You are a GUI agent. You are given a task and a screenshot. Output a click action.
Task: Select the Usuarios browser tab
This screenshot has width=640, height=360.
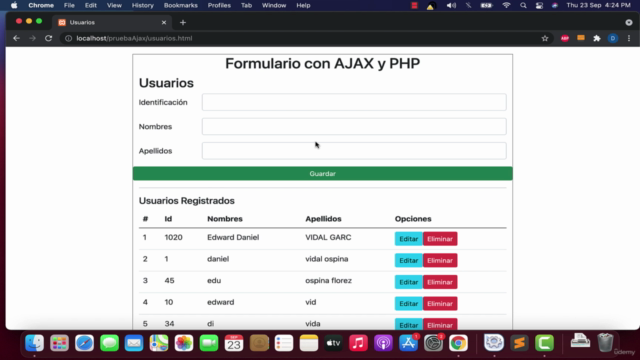pyautogui.click(x=112, y=22)
